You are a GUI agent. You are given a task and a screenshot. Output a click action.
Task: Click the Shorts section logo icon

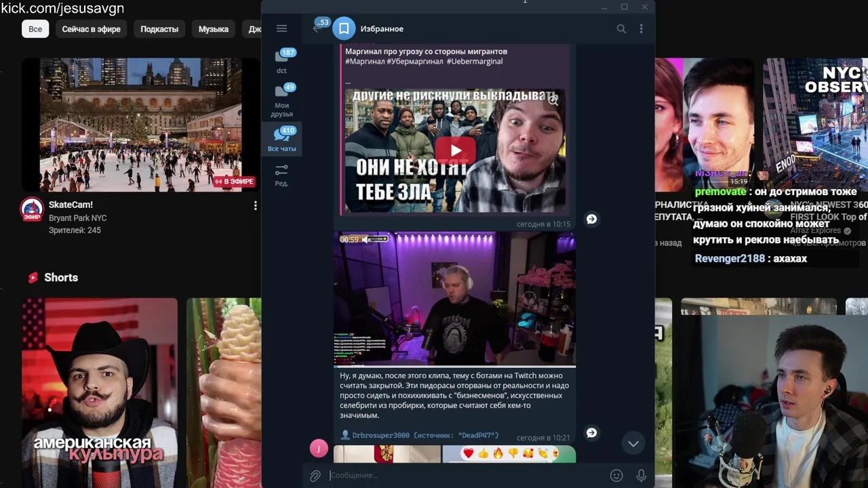33,277
